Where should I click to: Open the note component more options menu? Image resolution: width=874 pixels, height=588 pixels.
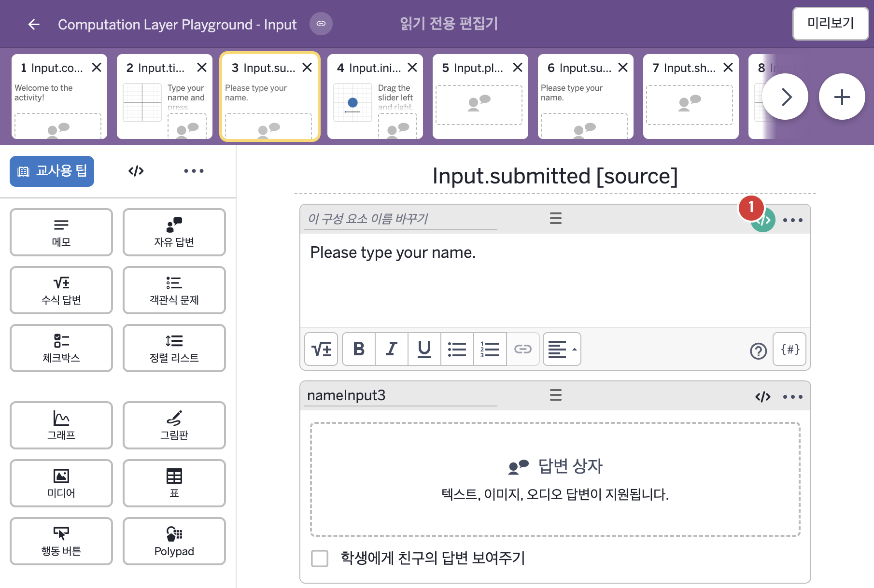pyautogui.click(x=792, y=220)
